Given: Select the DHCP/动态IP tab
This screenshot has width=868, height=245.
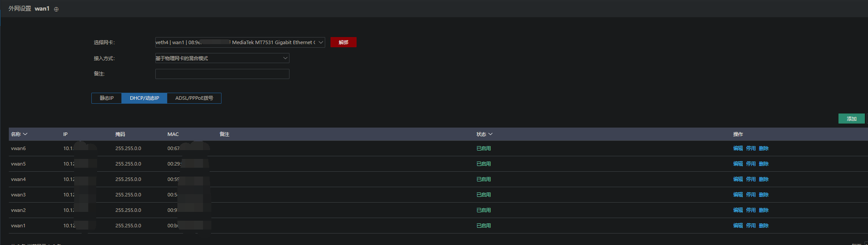Looking at the screenshot, I should (x=144, y=98).
